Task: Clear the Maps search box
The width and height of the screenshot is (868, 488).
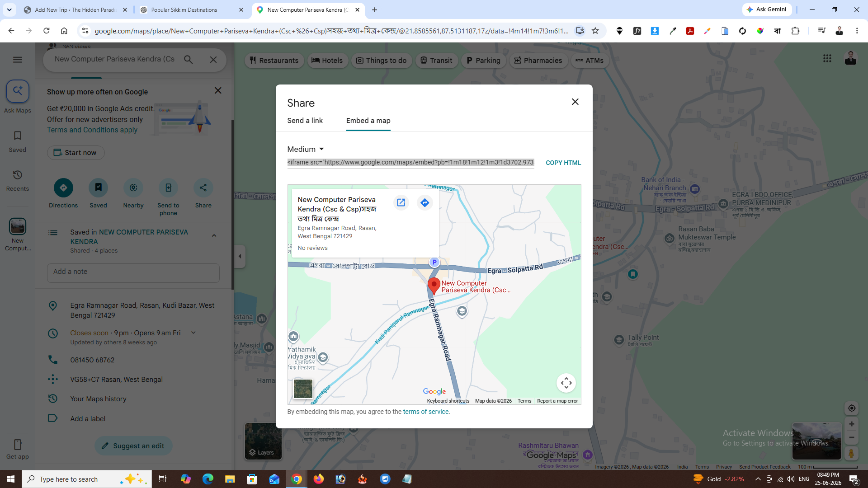Action: click(x=213, y=60)
